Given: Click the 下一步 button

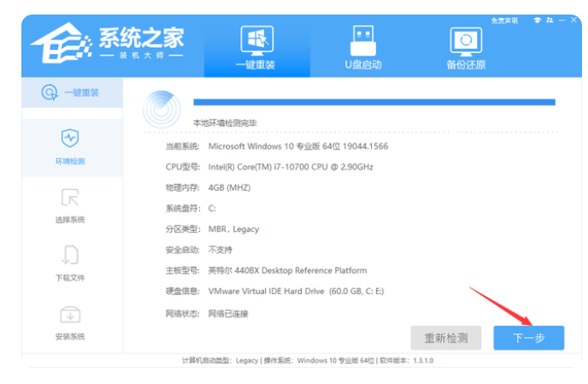Looking at the screenshot, I should tap(528, 338).
